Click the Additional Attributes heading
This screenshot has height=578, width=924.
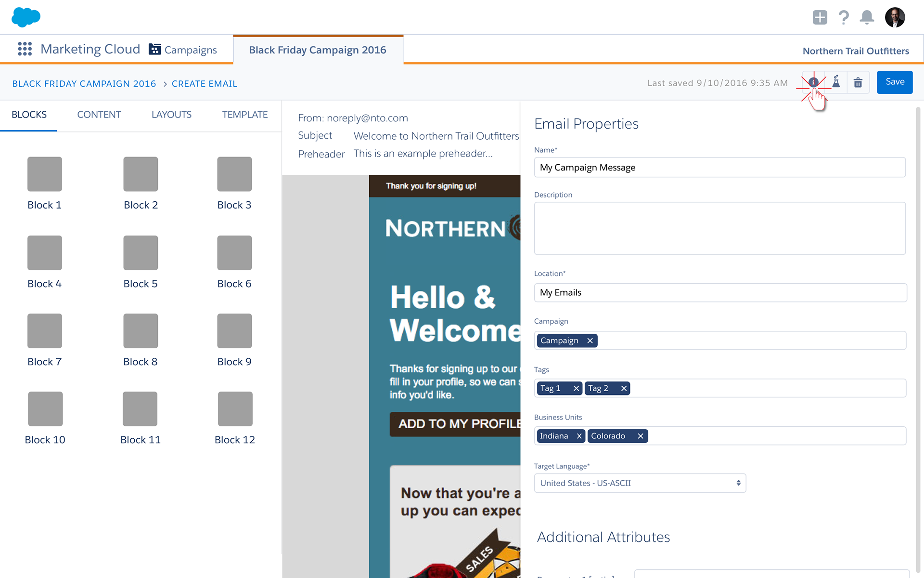(603, 537)
